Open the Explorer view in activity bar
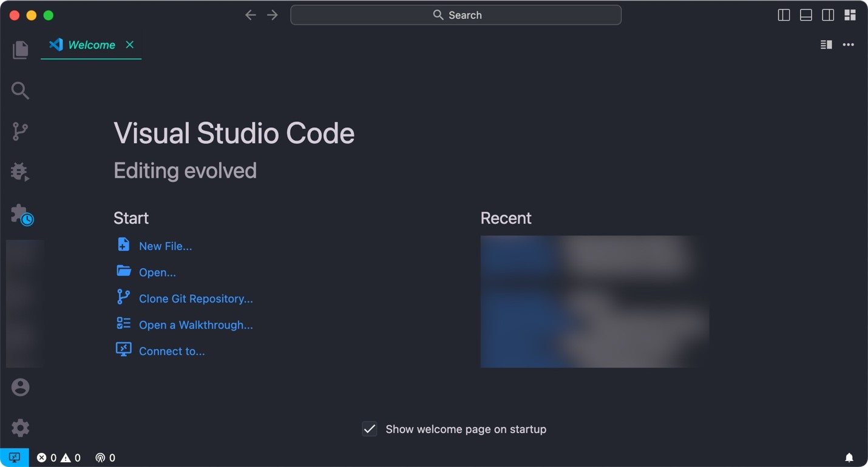 click(20, 50)
